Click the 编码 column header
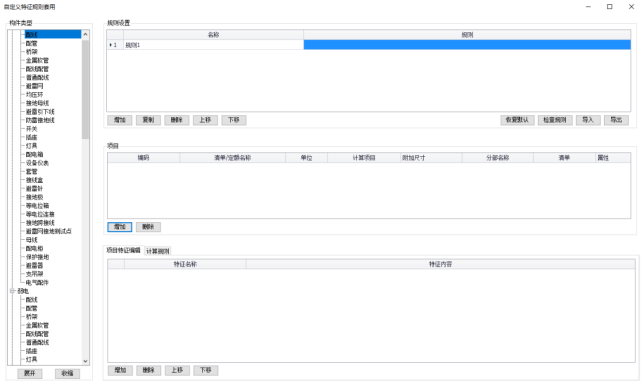The height and width of the screenshot is (386, 642). coord(143,158)
